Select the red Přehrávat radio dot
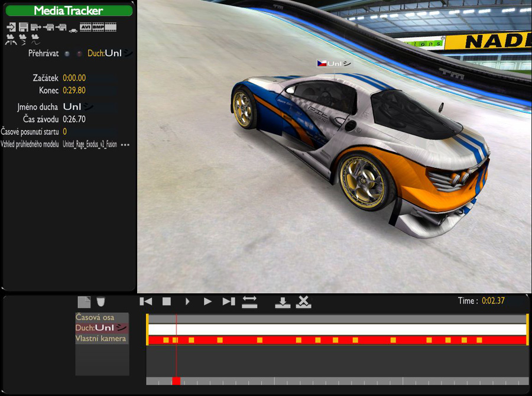Screen dimensions: 532x396 (x=79, y=54)
